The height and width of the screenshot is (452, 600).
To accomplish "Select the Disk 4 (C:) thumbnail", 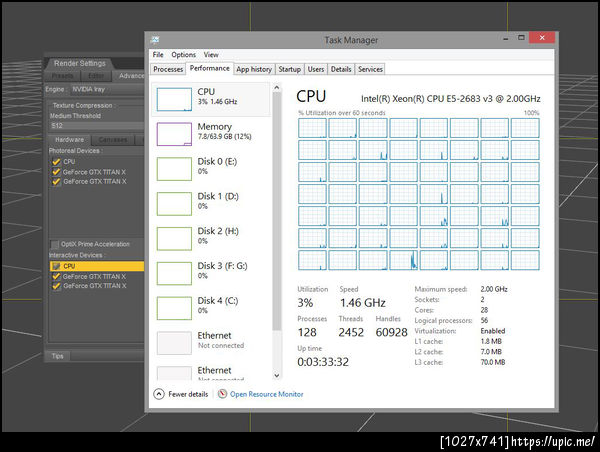I will click(174, 308).
